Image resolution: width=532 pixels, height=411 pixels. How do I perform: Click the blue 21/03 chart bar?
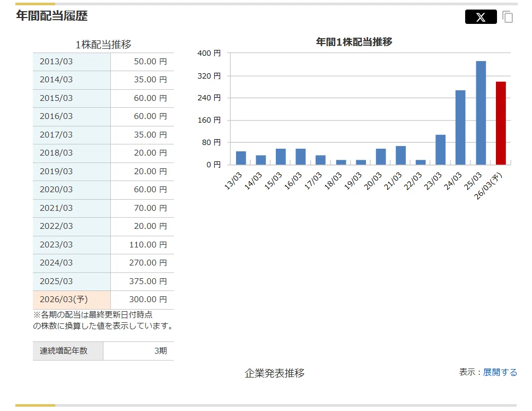pyautogui.click(x=400, y=155)
